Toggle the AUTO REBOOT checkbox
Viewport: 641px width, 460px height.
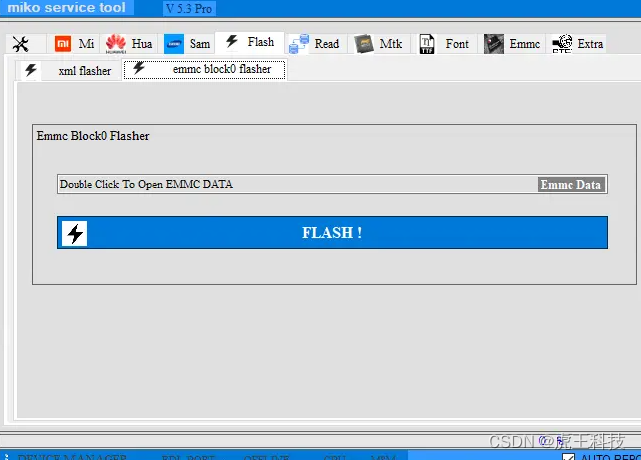tap(568, 457)
